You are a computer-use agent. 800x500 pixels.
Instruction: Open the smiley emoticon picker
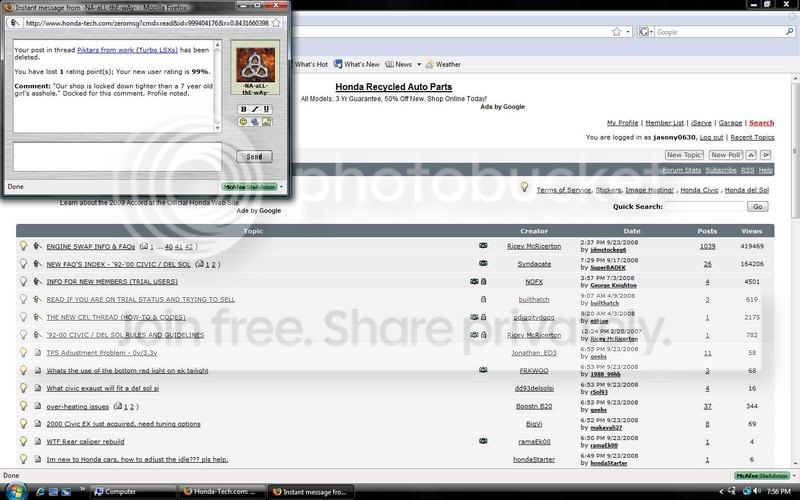click(243, 122)
